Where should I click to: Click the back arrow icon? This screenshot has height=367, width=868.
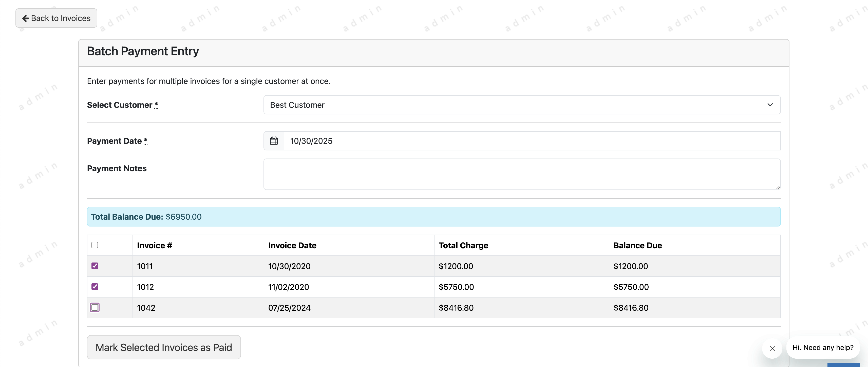tap(25, 18)
